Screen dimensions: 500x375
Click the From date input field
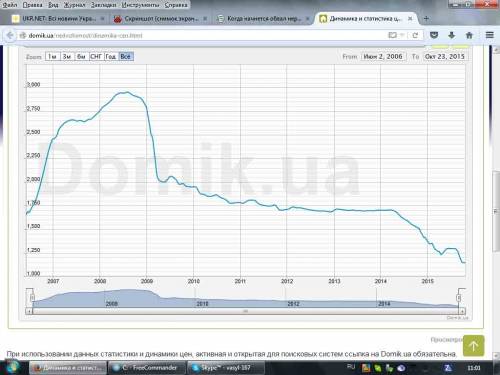coord(383,57)
